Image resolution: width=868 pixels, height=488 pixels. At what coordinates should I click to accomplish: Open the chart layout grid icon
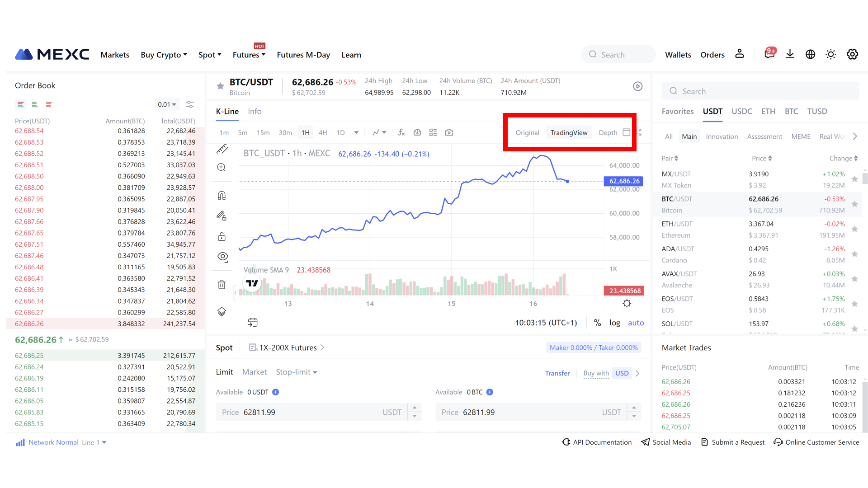pyautogui.click(x=433, y=132)
